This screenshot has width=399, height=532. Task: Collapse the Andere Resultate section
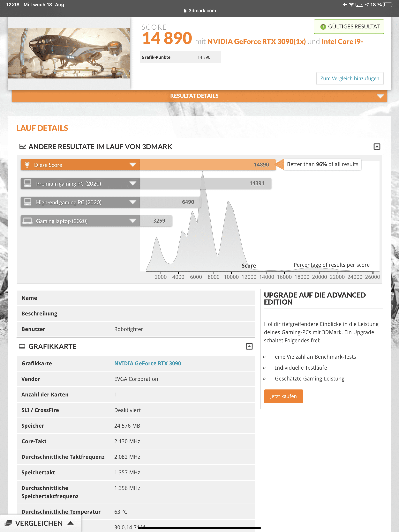377,146
